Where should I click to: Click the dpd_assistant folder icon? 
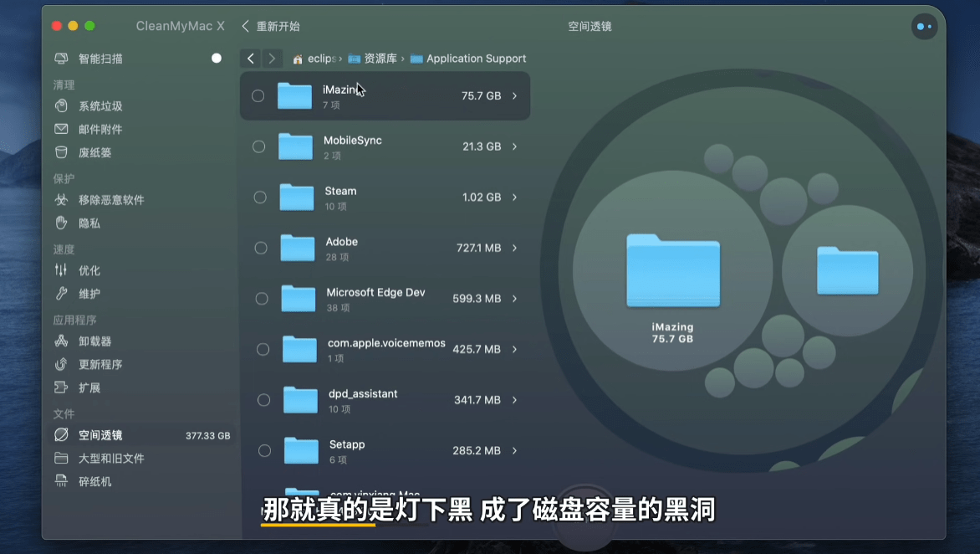(301, 399)
